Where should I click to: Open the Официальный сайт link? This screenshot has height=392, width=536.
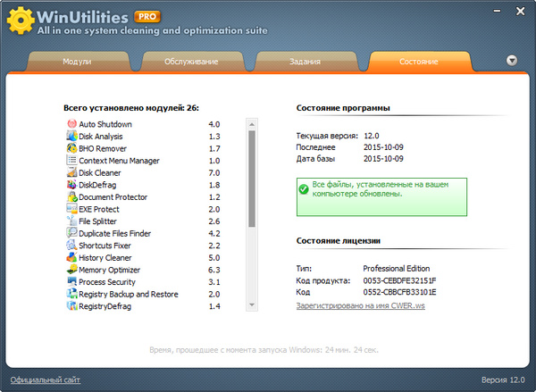tap(46, 380)
